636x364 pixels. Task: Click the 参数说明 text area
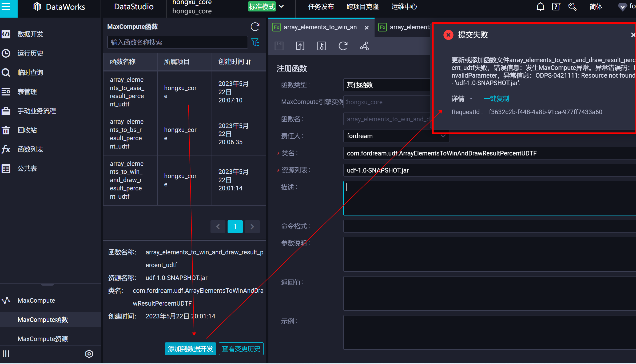pos(490,254)
